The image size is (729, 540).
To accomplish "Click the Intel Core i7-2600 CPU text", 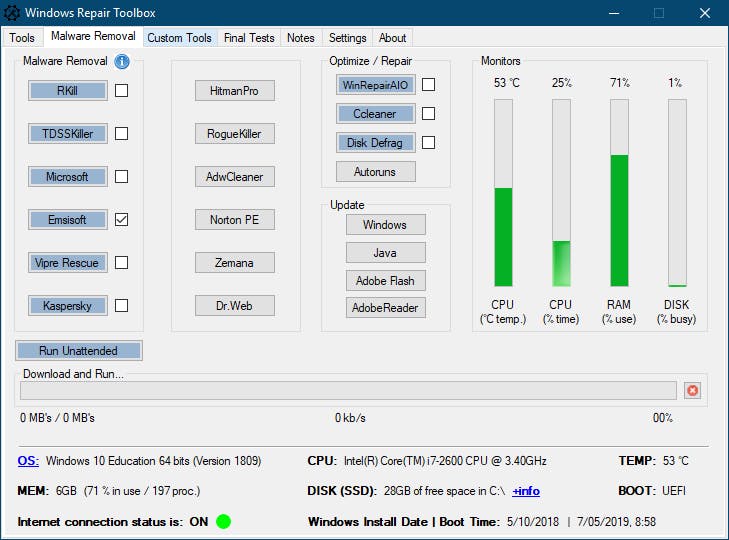I will [445, 460].
